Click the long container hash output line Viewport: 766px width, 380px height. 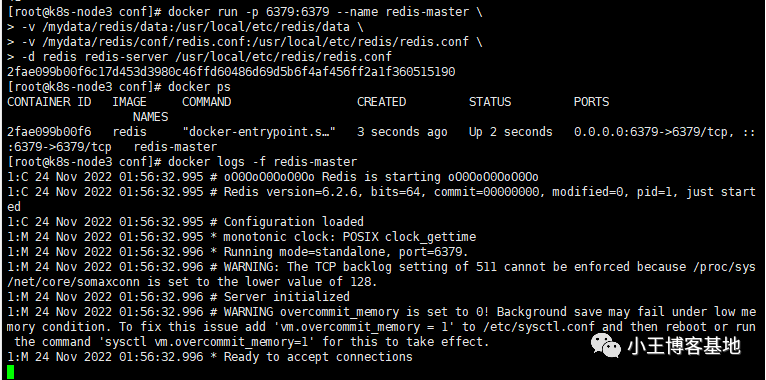pyautogui.click(x=231, y=72)
